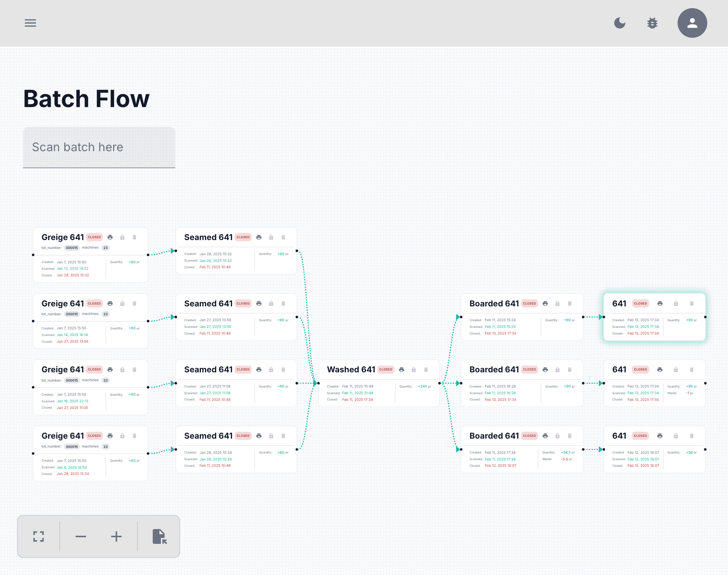Print the highlighted 641 batch with +90 quantity

pyautogui.click(x=660, y=303)
